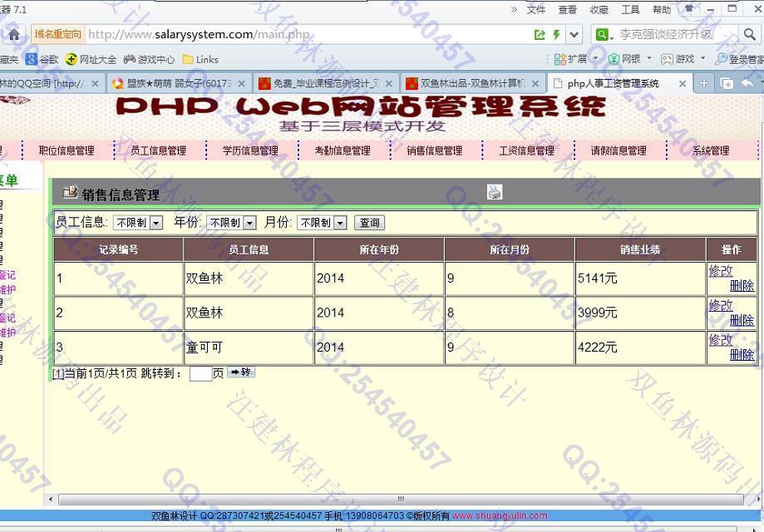
Task: Open the 扩展 extensions toolbar item
Action: (575, 59)
